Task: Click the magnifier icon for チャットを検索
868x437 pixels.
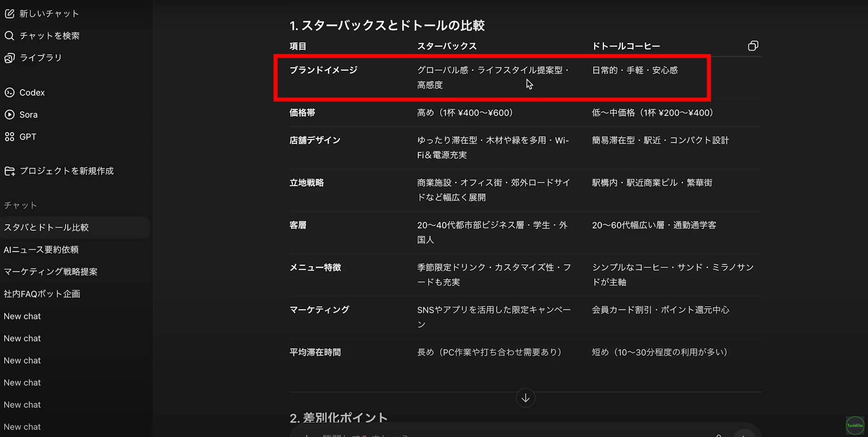Action: pyautogui.click(x=9, y=36)
